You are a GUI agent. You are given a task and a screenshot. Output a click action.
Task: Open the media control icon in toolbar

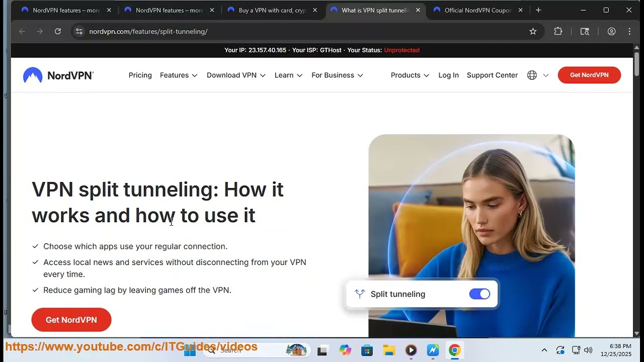pyautogui.click(x=585, y=31)
